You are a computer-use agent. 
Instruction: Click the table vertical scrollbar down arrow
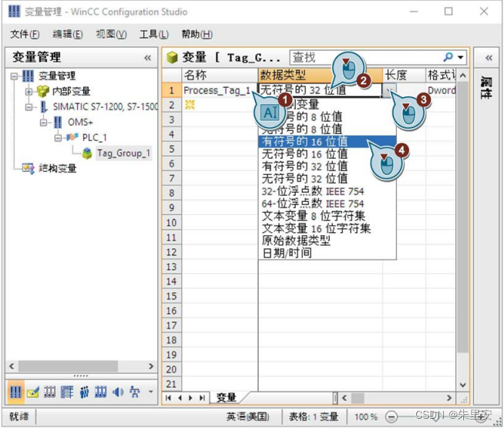point(463,385)
